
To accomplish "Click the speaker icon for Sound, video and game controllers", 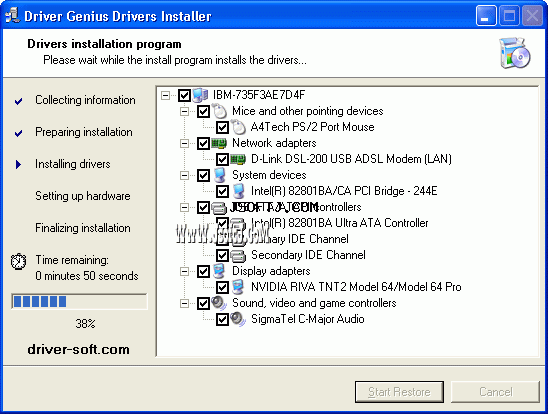I will pos(219,303).
